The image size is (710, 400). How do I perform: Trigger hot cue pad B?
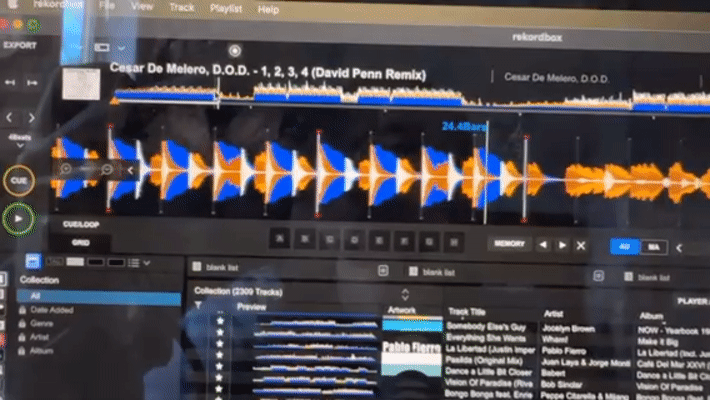click(x=305, y=240)
